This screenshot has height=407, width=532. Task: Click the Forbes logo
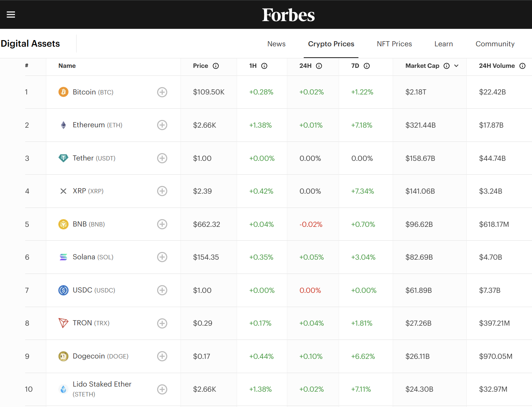point(288,15)
